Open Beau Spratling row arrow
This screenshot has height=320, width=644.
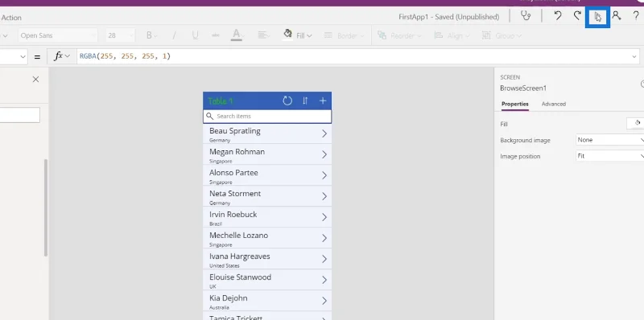(x=324, y=133)
